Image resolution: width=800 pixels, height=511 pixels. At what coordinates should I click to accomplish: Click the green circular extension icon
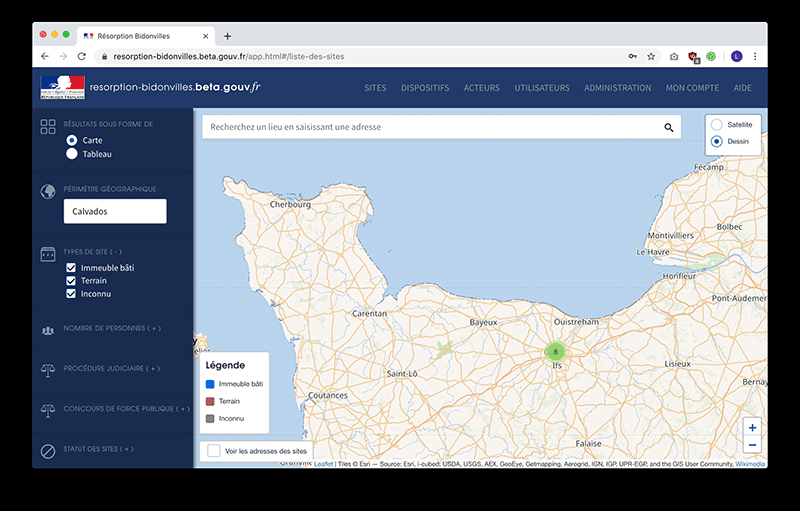coord(711,57)
